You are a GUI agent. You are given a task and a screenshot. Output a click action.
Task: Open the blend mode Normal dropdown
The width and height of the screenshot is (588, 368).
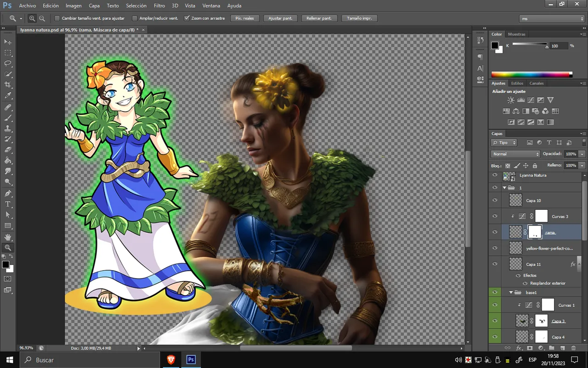click(x=515, y=154)
